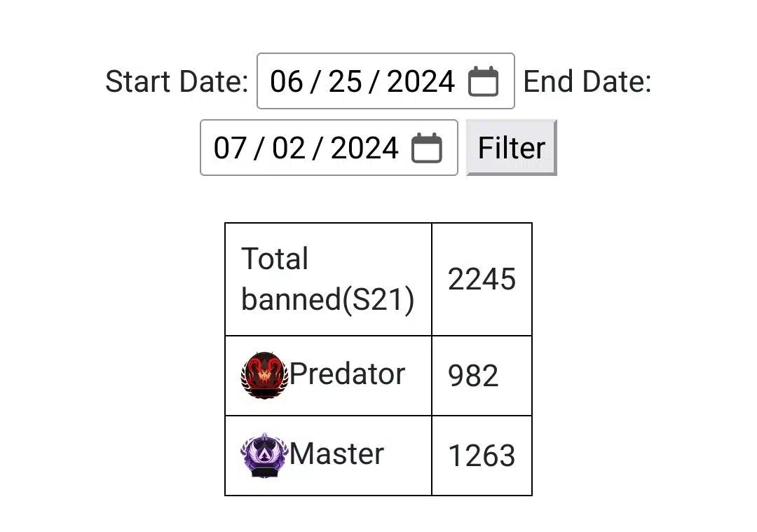Select the year 2024 in End Date

click(364, 148)
